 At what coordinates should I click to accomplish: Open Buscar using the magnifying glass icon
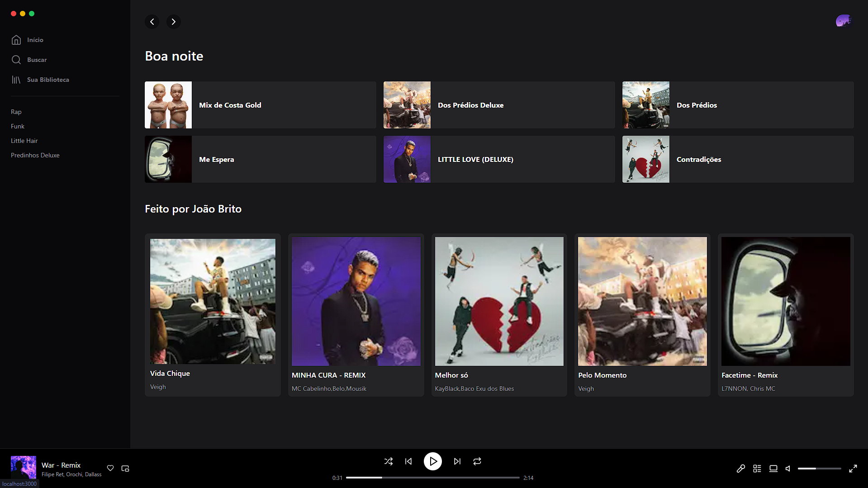point(16,59)
